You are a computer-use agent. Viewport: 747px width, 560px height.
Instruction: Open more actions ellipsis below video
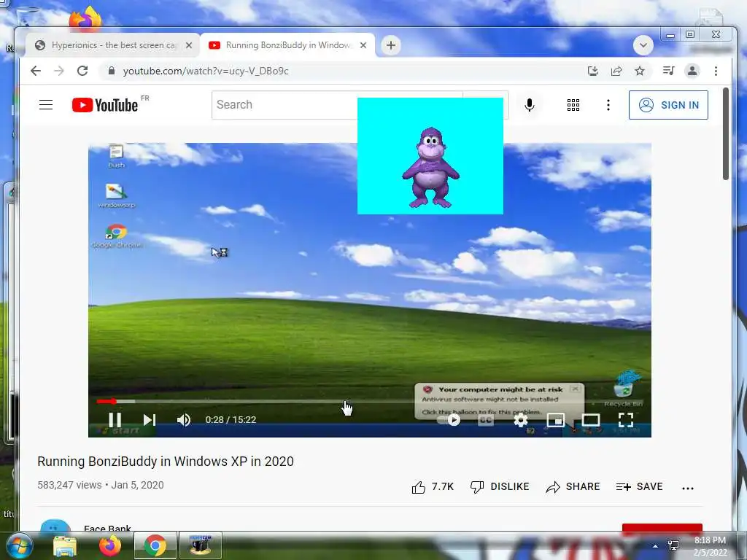pos(687,488)
